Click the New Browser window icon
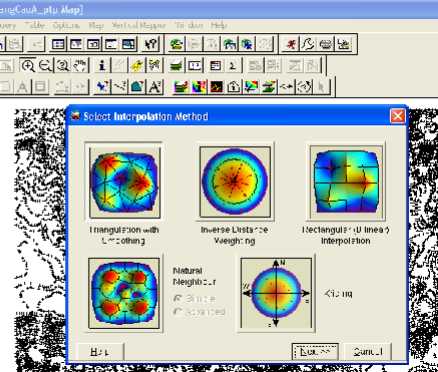438x372 pixels. pyautogui.click(x=58, y=44)
